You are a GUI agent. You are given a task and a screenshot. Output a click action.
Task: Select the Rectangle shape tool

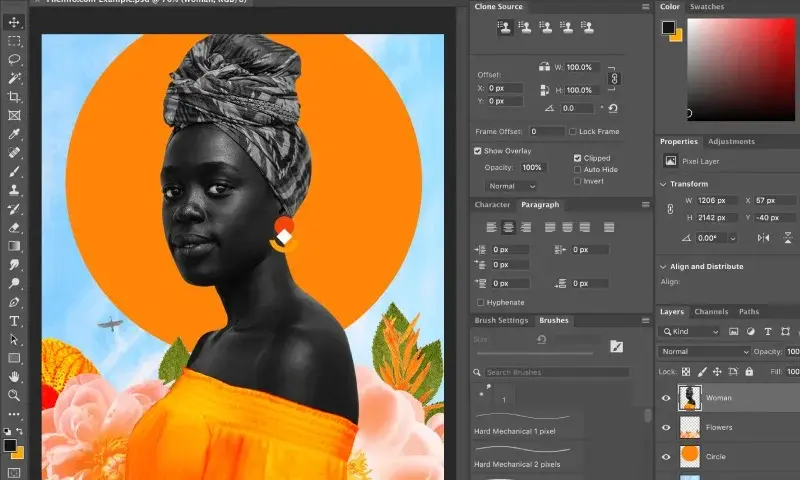(14, 358)
